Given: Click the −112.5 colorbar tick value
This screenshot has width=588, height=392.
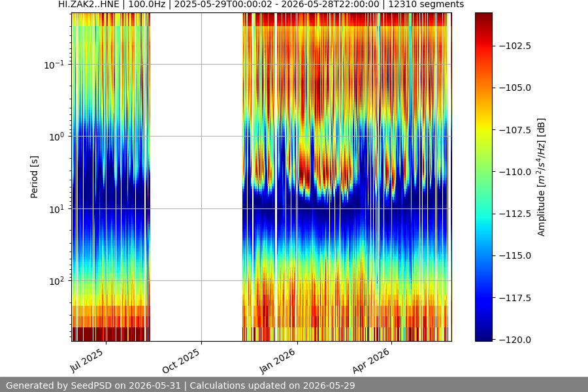Looking at the screenshot, I should click(x=515, y=214).
